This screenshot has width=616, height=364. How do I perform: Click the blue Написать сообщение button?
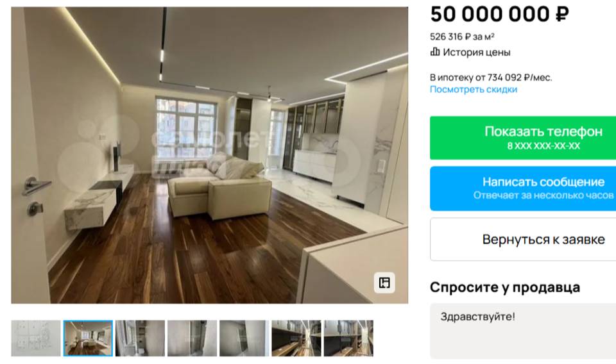(523, 188)
